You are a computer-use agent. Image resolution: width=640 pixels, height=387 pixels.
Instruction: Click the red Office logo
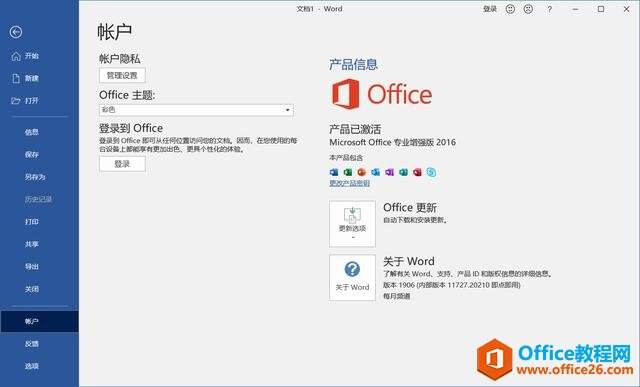382,94
